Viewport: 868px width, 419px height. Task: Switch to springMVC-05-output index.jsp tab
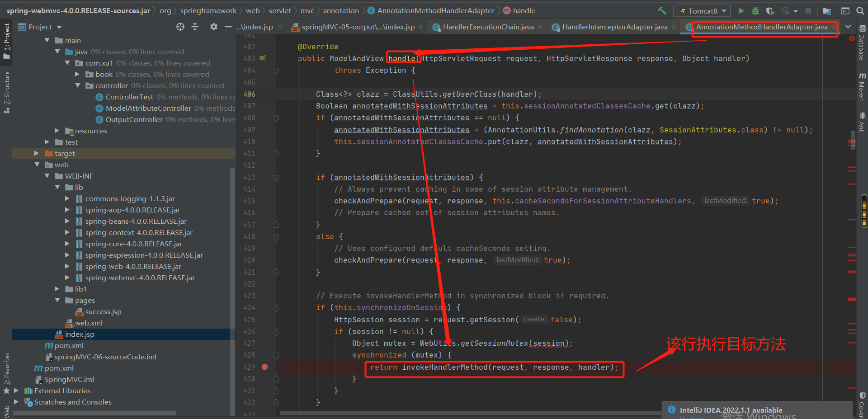coord(358,27)
